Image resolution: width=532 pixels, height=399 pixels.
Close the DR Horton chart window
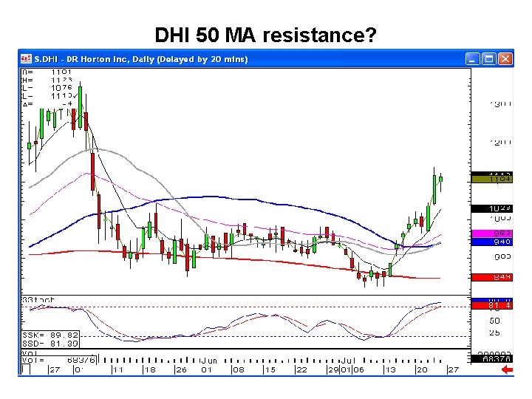505,59
